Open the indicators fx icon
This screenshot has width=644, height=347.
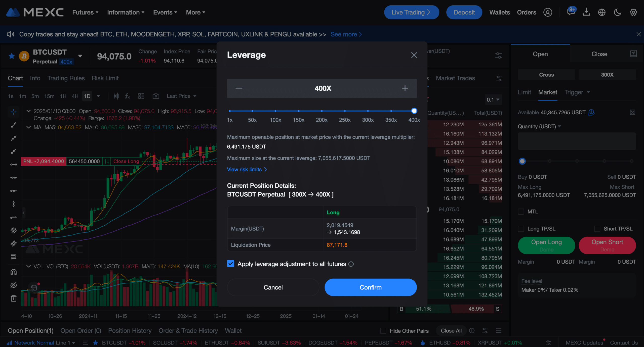(128, 96)
